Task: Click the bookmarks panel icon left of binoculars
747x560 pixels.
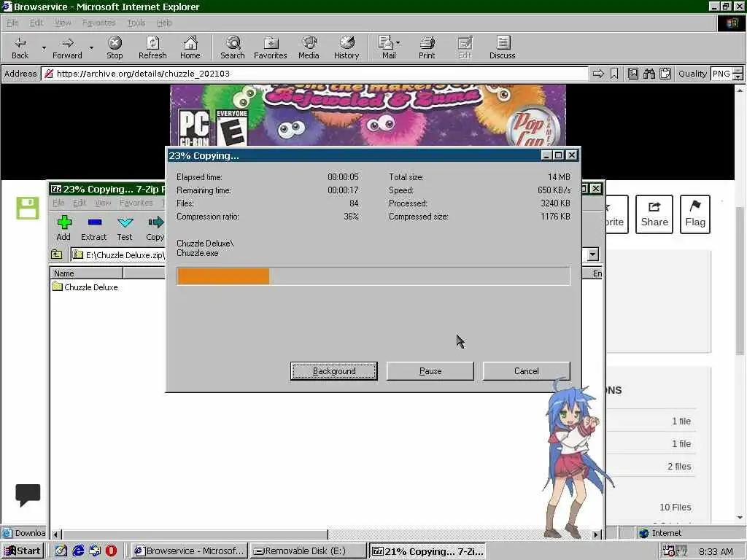Action: tap(633, 74)
